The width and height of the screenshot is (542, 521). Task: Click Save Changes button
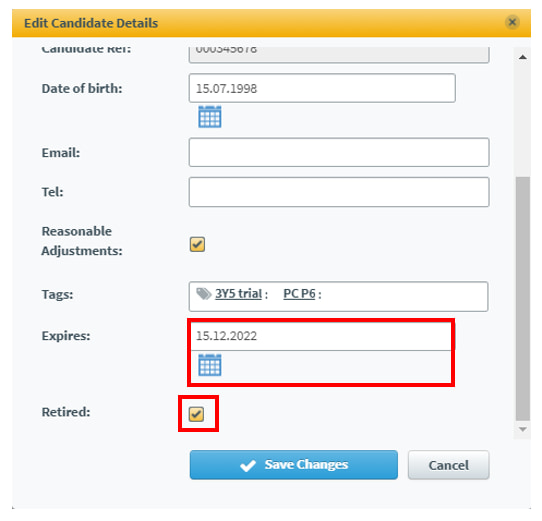coord(293,465)
